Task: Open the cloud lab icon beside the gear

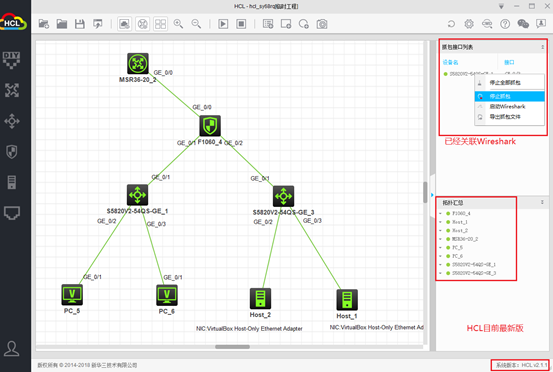Action: (487, 24)
